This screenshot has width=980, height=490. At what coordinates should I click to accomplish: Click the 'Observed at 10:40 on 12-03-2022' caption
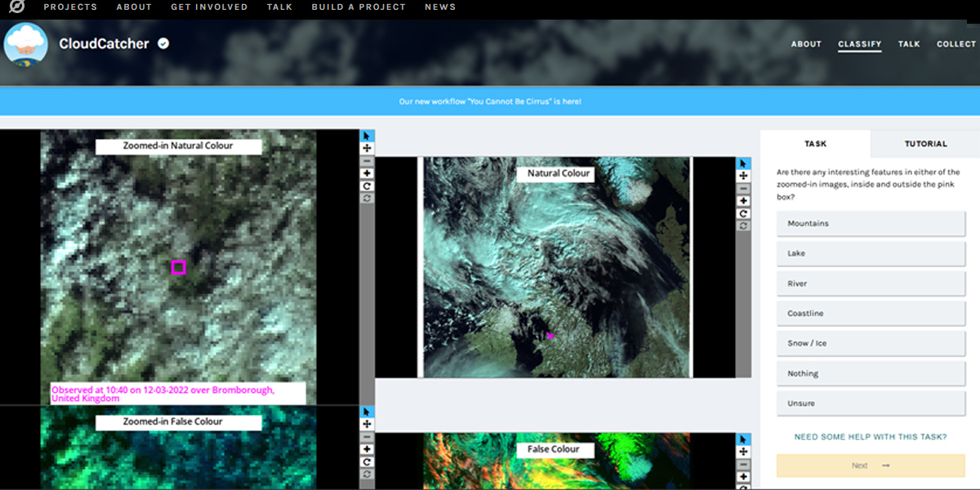click(178, 394)
